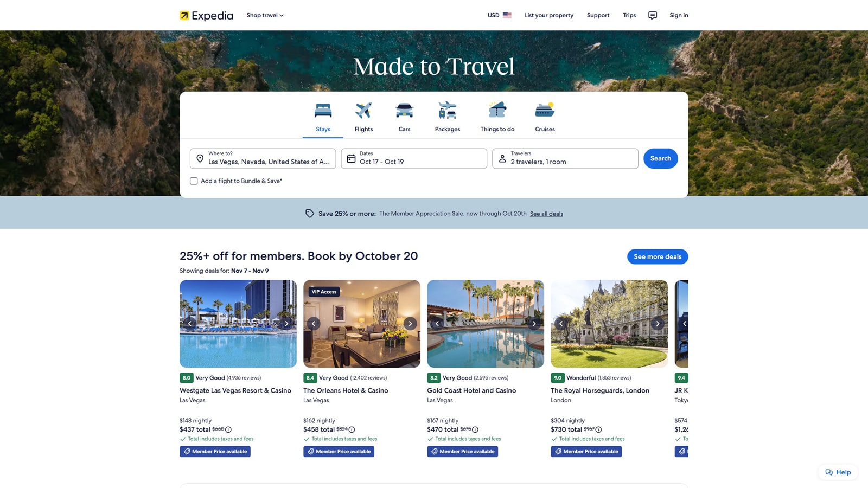This screenshot has height=488, width=868.
Task: Click the Expedia logo icon
Action: (184, 16)
